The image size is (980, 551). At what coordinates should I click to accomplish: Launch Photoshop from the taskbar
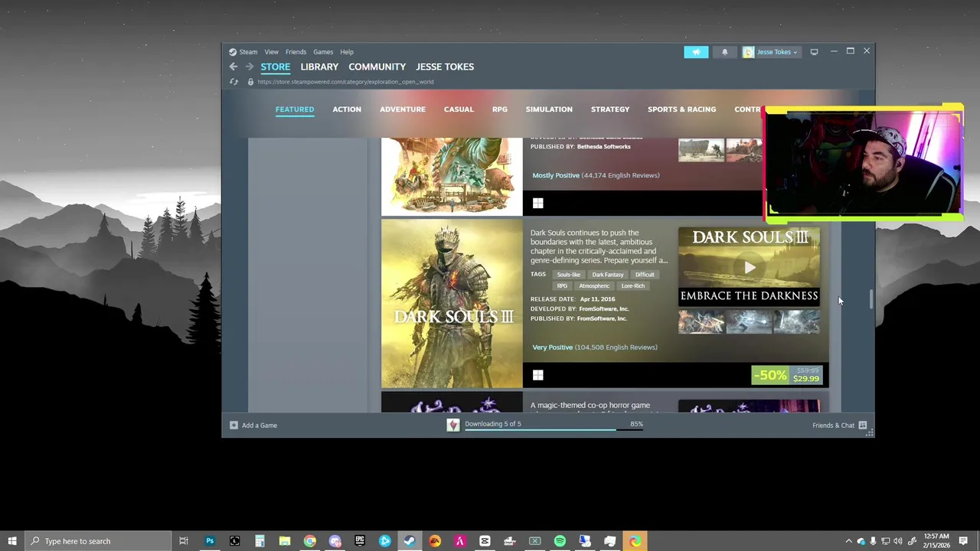tap(210, 541)
